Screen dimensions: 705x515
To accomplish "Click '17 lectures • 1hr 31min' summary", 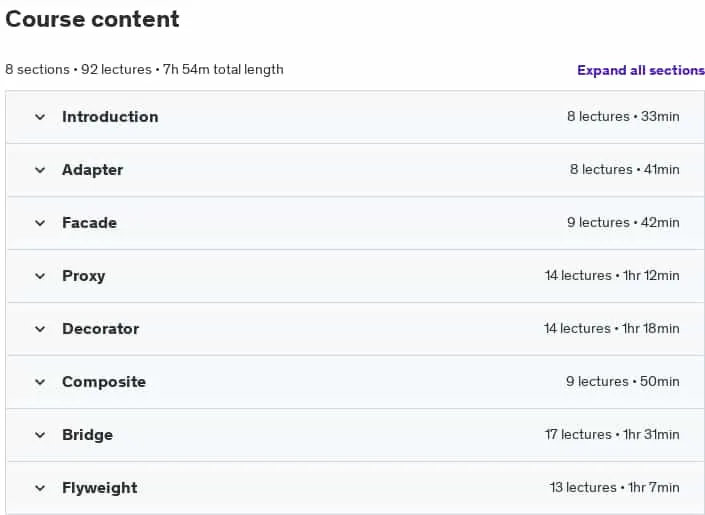I will point(612,434).
